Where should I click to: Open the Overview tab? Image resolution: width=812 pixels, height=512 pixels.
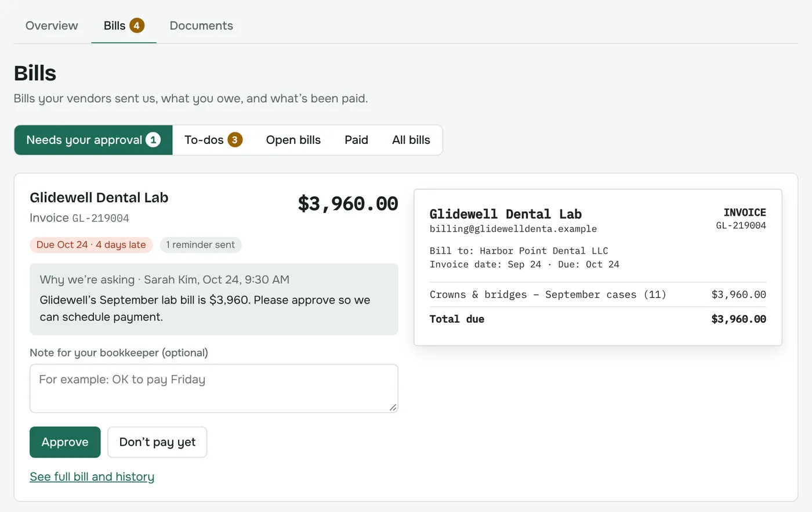(x=52, y=26)
